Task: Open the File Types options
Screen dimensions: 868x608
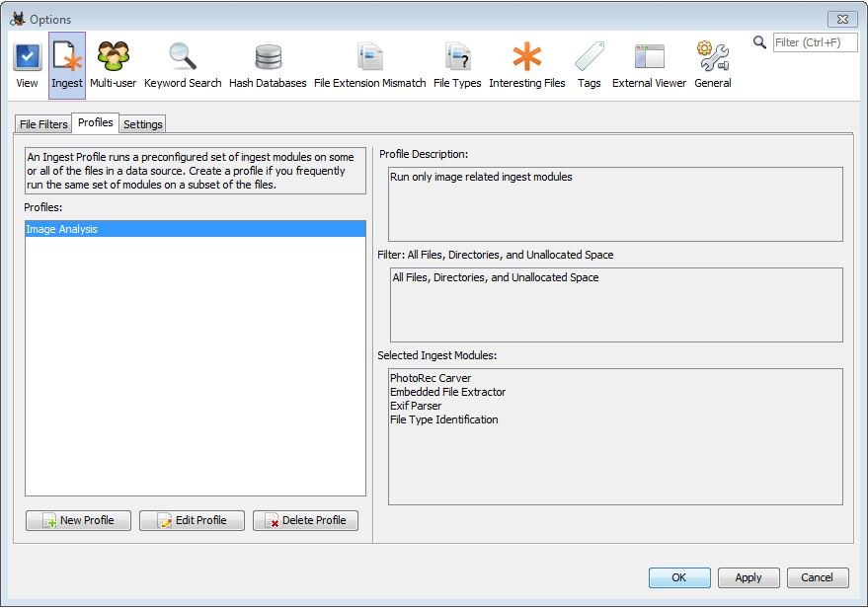Action: 457,65
